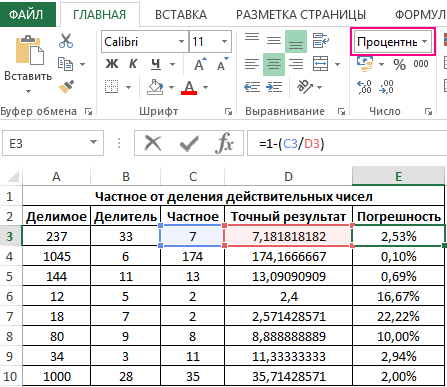Image resolution: width=447 pixels, height=387 pixels.
Task: Select cell showing 22,22%
Action: [398, 316]
